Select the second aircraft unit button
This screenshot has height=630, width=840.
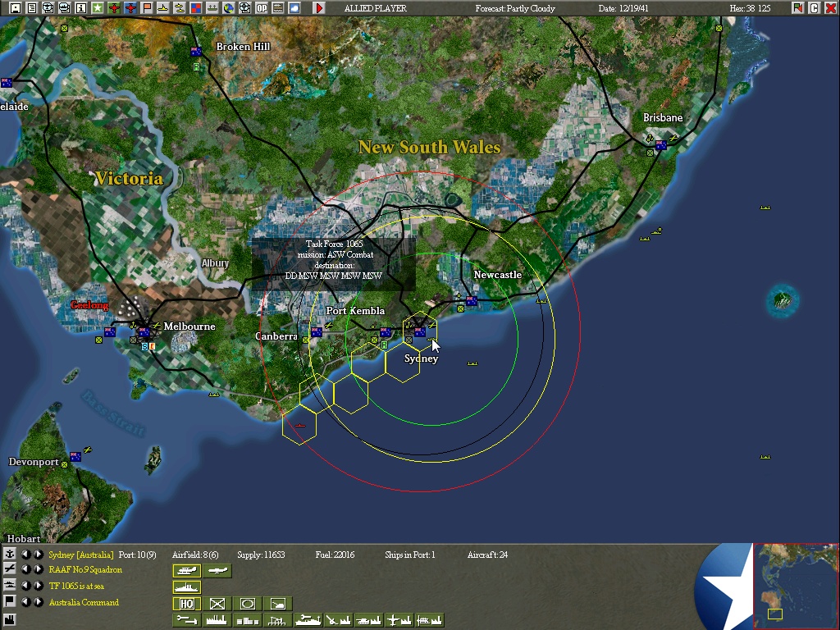click(217, 571)
